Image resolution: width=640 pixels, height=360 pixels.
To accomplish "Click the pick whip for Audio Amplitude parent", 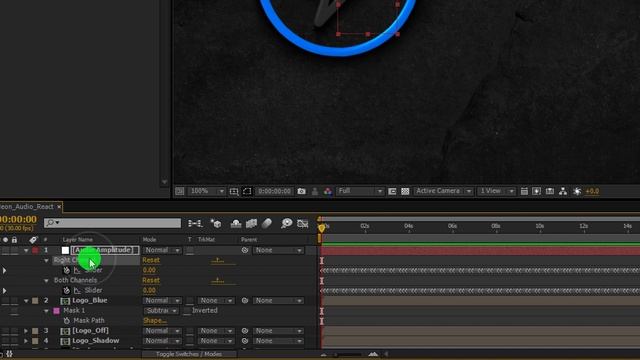I will [x=244, y=250].
